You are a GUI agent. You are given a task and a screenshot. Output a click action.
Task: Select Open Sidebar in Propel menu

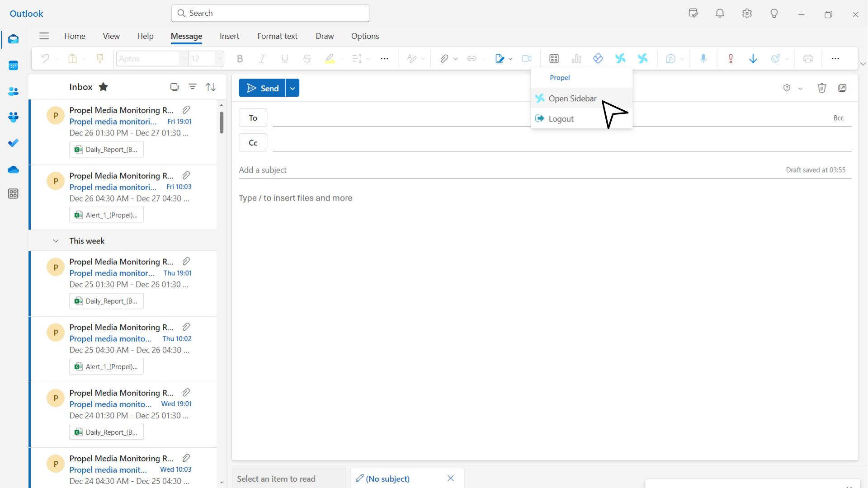pos(581,99)
